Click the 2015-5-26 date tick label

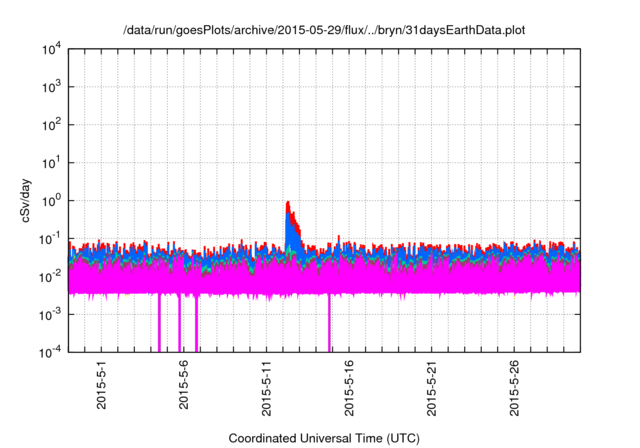pos(514,388)
